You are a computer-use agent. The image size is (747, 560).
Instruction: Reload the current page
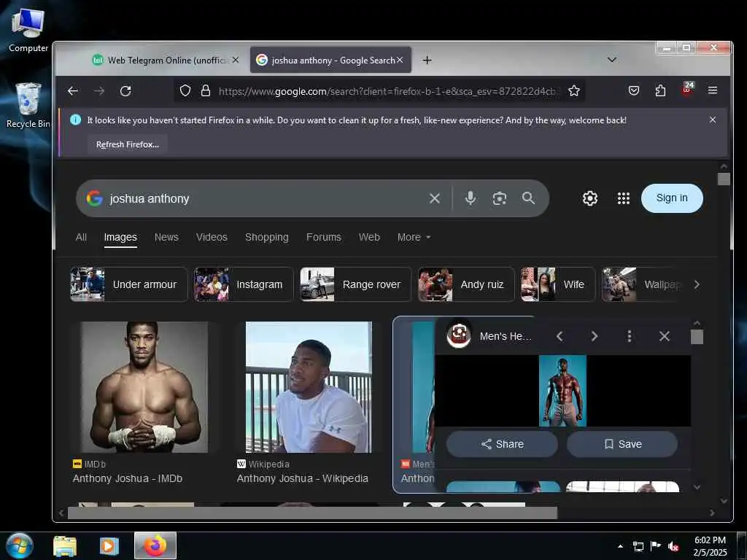(125, 91)
